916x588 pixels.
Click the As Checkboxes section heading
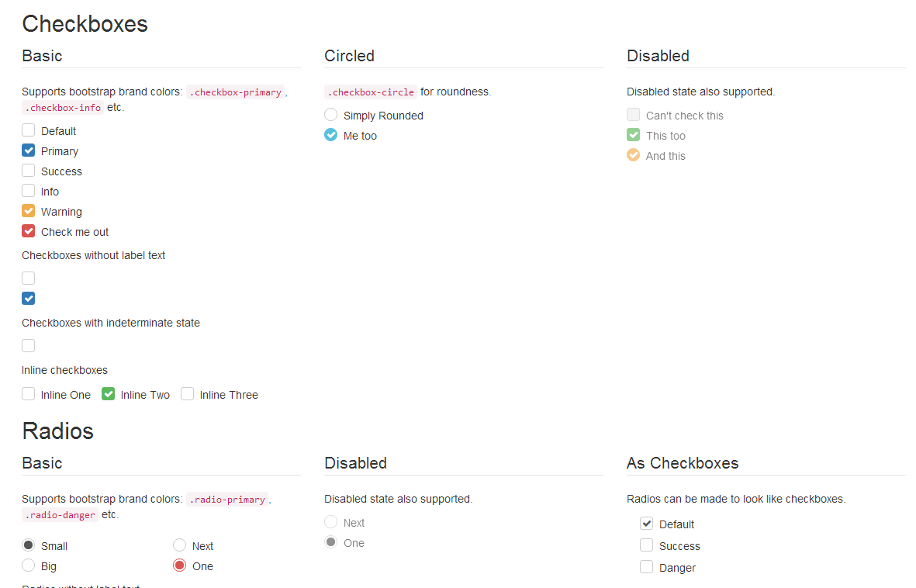683,464
